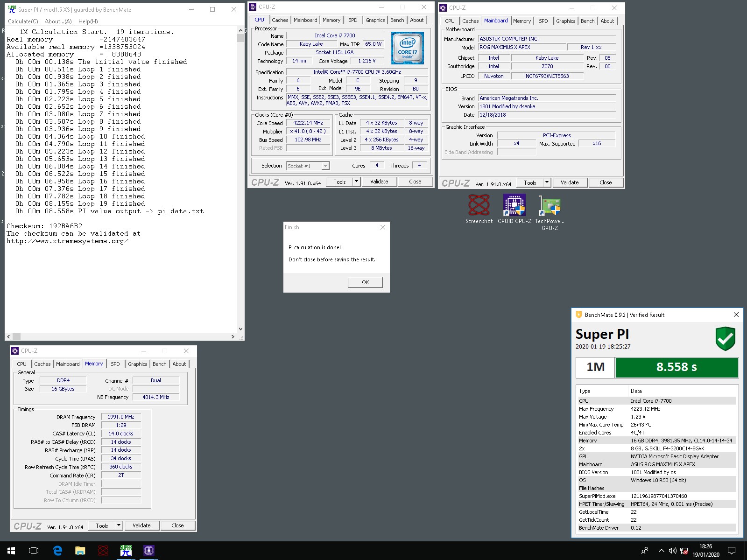This screenshot has width=747, height=560.
Task: Select the NB Frequency 4014.3 MHz field
Action: tap(156, 397)
